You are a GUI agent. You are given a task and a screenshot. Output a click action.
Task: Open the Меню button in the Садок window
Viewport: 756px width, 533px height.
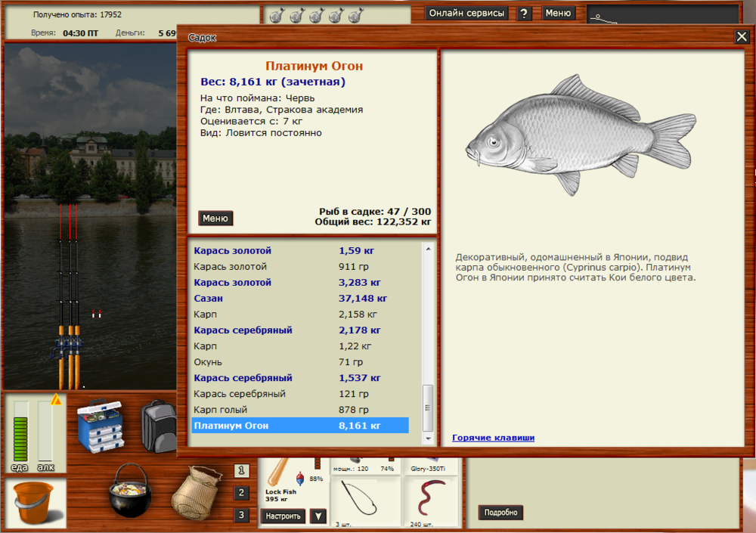(215, 218)
